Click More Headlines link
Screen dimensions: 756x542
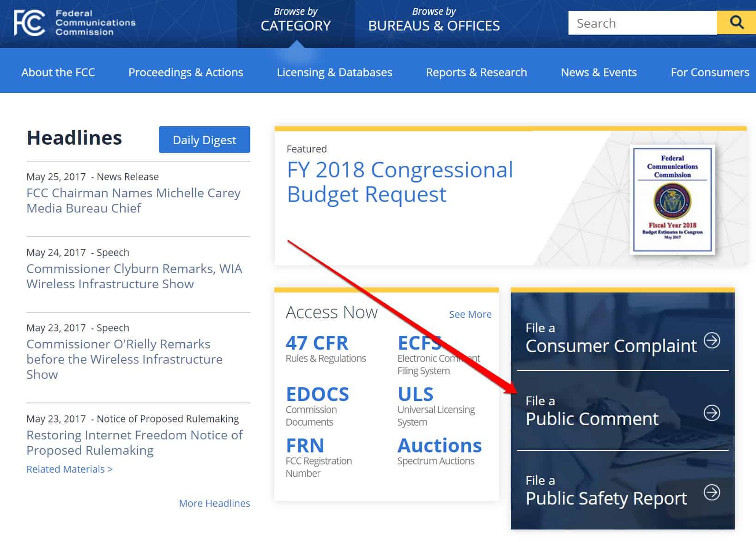coord(214,503)
